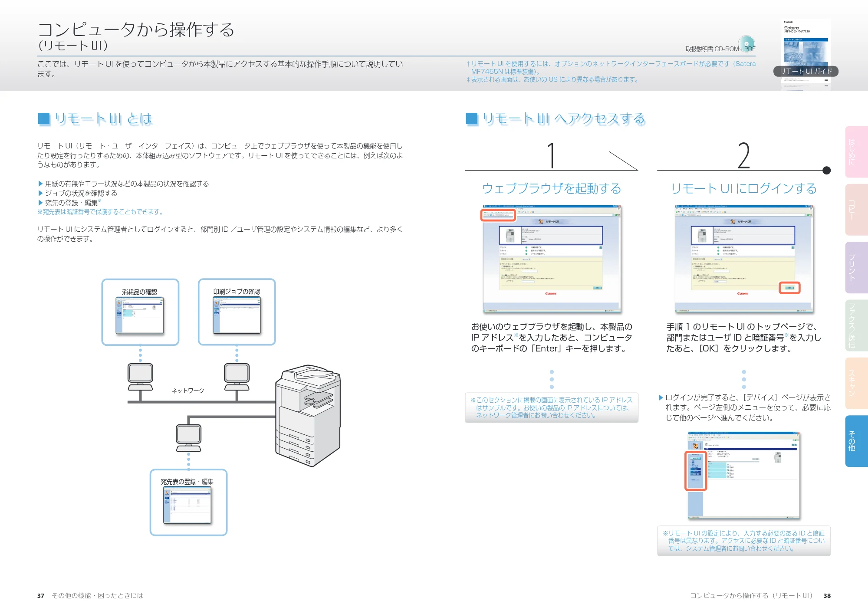Go to the ファクス/送信 side tab
868x614 pixels.
click(856, 325)
